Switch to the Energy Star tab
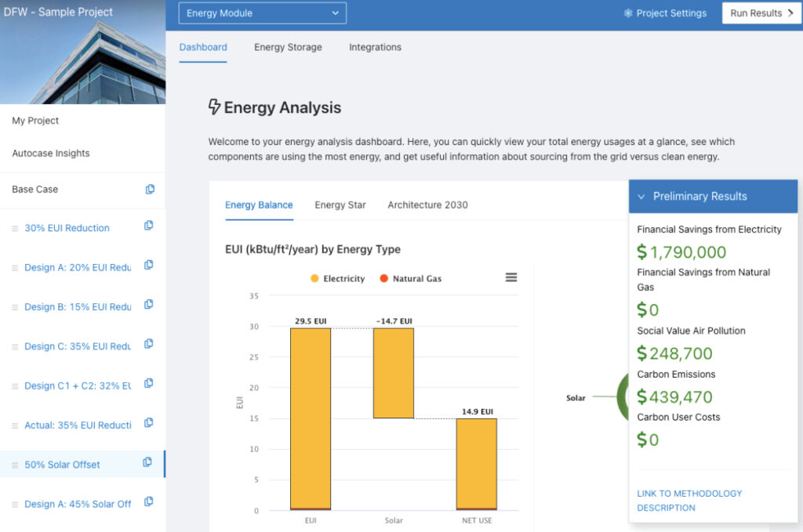 point(340,204)
